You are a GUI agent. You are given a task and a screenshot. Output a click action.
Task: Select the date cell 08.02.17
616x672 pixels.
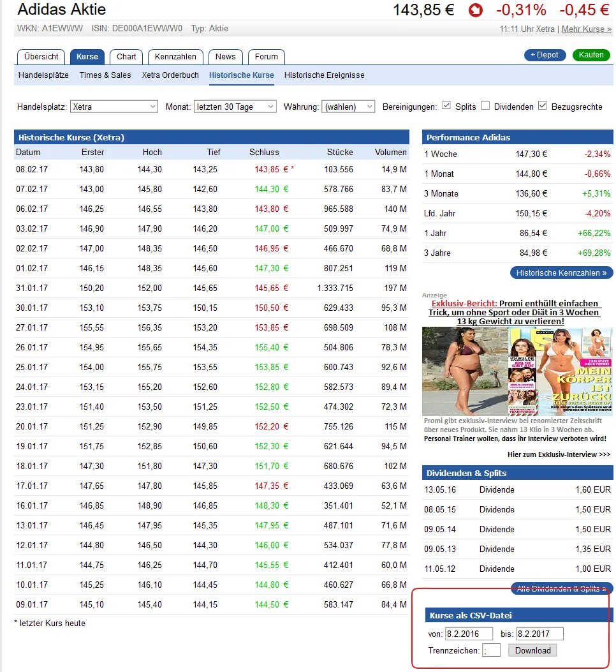pos(32,169)
